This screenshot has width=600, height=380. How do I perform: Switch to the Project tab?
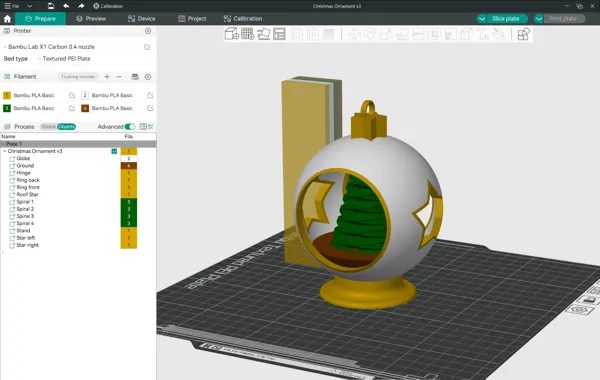[192, 18]
